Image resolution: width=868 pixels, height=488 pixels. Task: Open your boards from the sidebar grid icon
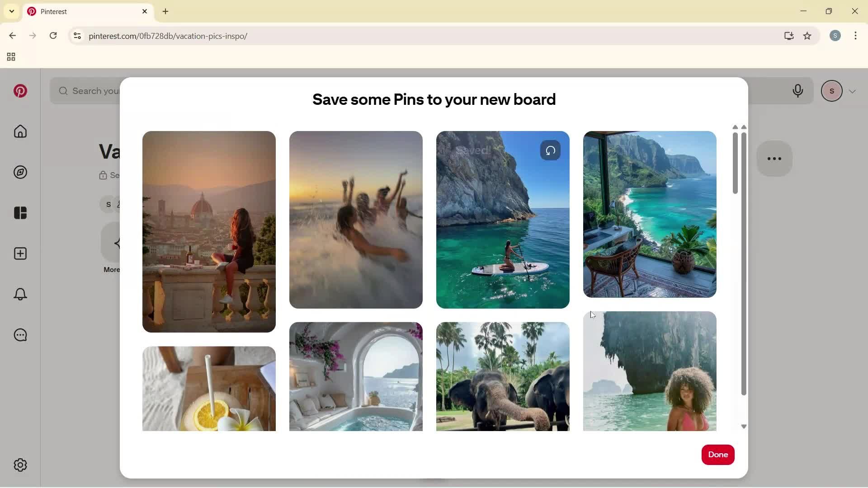pos(20,213)
